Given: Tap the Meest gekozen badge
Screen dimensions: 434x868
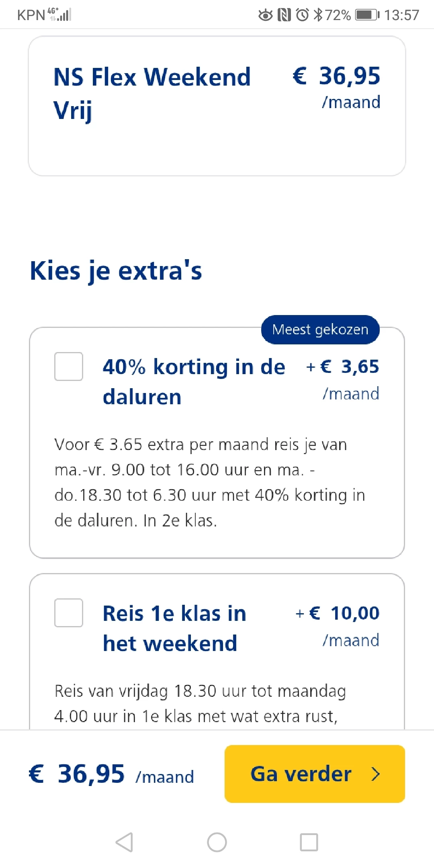Looking at the screenshot, I should 320,330.
